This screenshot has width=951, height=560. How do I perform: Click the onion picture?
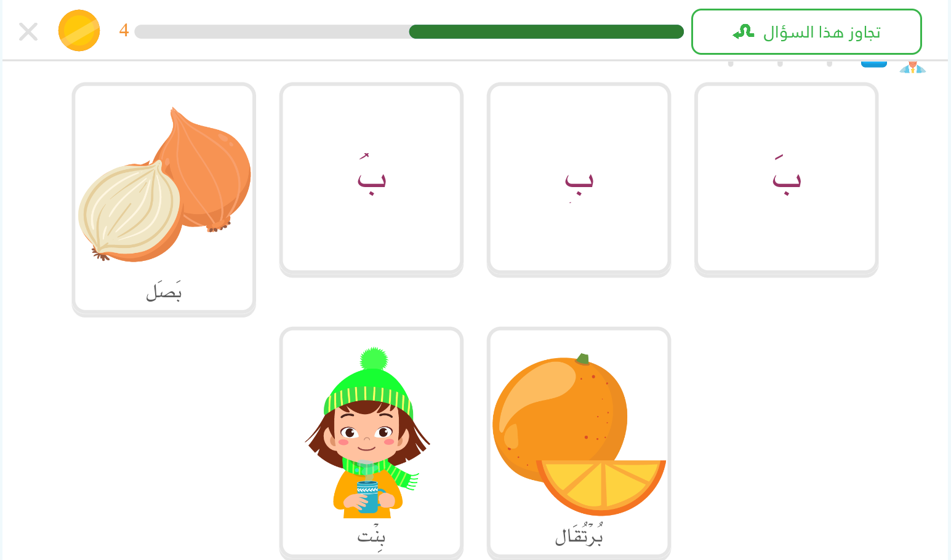[x=164, y=185]
